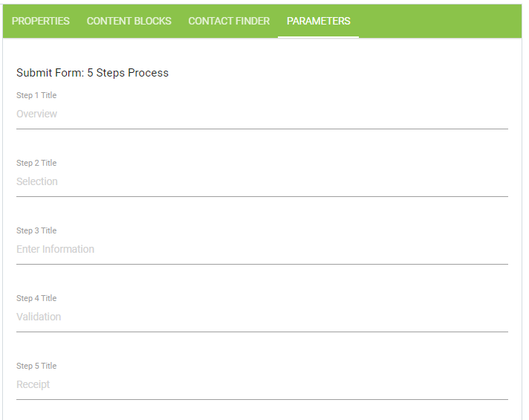The height and width of the screenshot is (420, 529).
Task: Click into the Selection placeholder input
Action: pyautogui.click(x=262, y=182)
